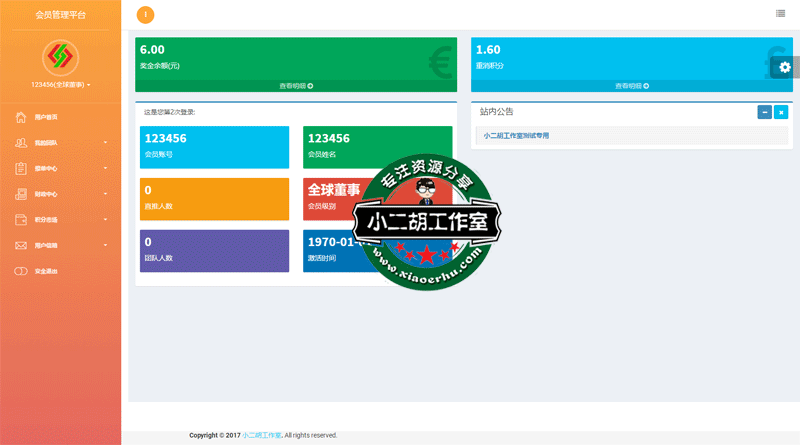Open the 小二胡工作室测试专用 announcement

click(516, 135)
